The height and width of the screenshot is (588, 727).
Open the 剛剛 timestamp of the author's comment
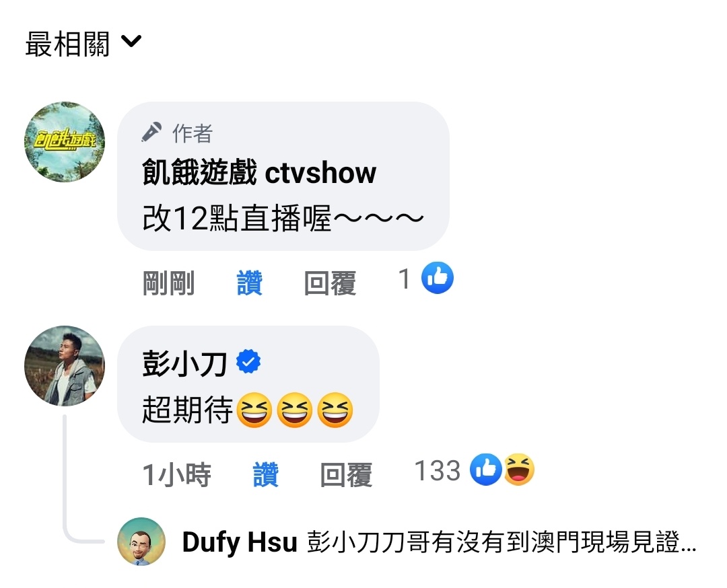coord(168,283)
